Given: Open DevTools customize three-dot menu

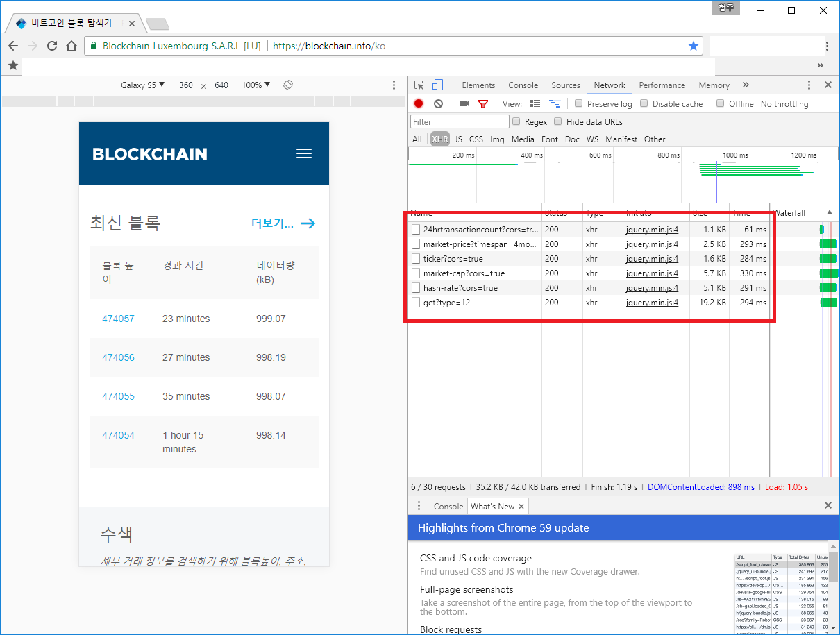Looking at the screenshot, I should 809,85.
